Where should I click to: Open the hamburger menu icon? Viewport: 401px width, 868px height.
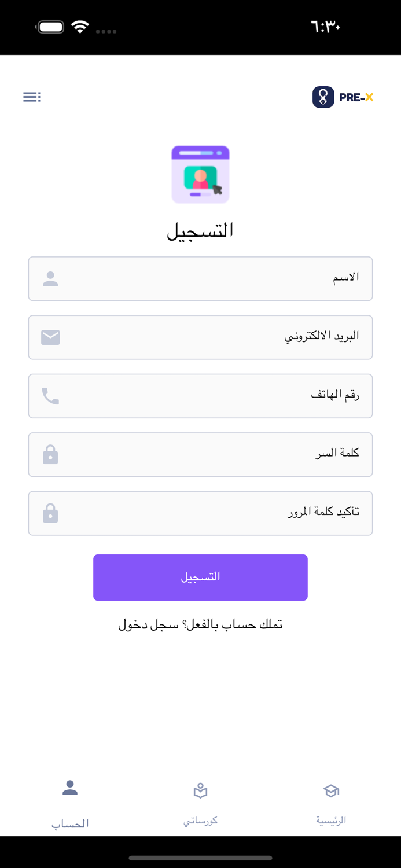click(x=32, y=97)
